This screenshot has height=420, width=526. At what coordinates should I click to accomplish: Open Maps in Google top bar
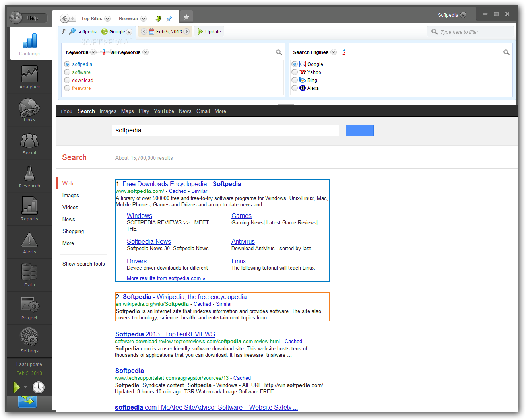pos(127,111)
